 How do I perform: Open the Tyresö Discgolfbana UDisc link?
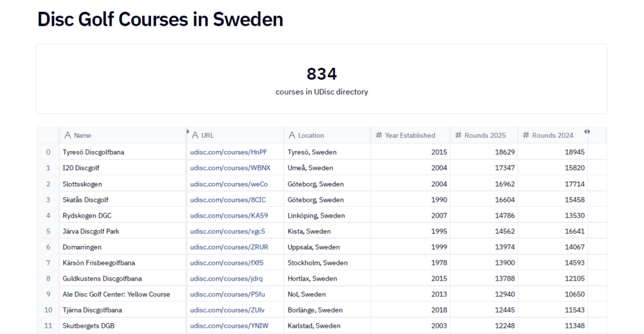(x=228, y=152)
